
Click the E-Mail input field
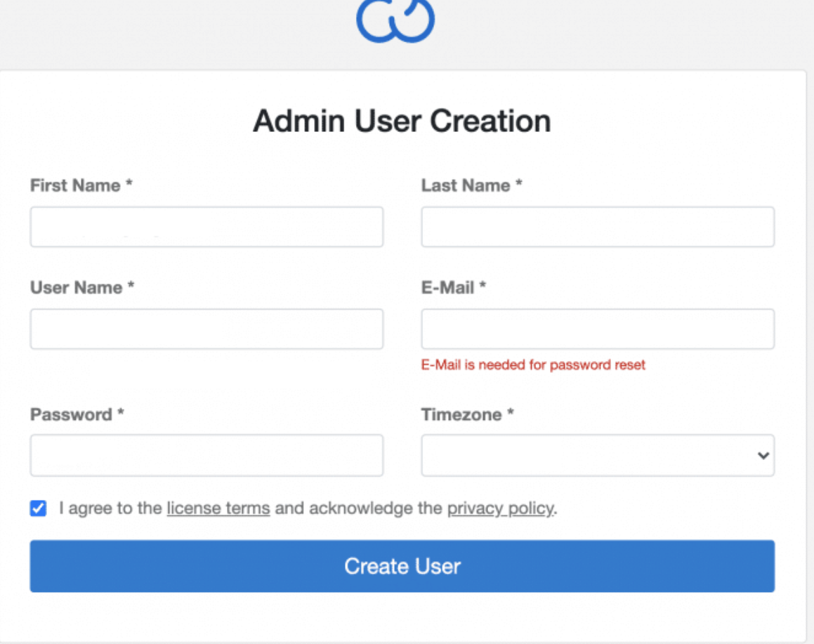coord(598,329)
